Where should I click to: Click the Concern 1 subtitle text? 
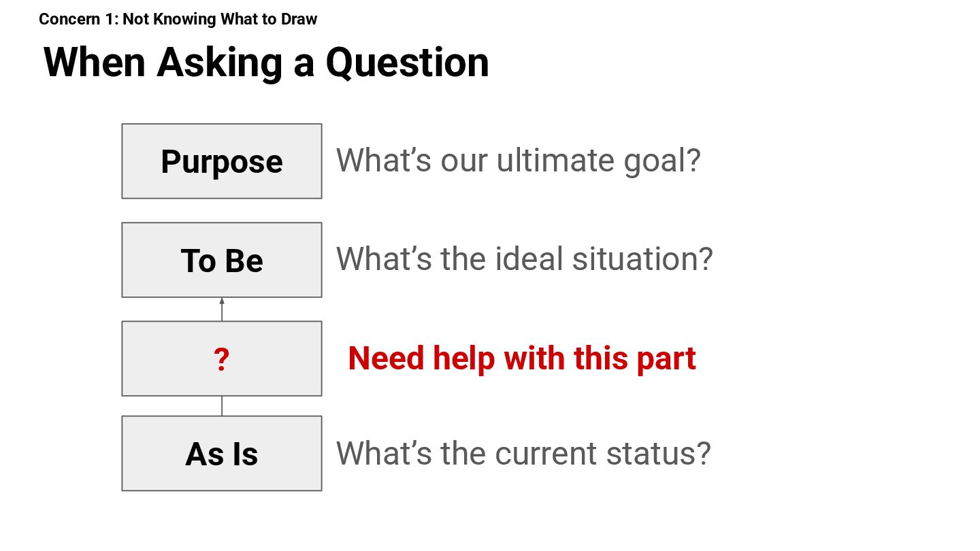click(178, 19)
